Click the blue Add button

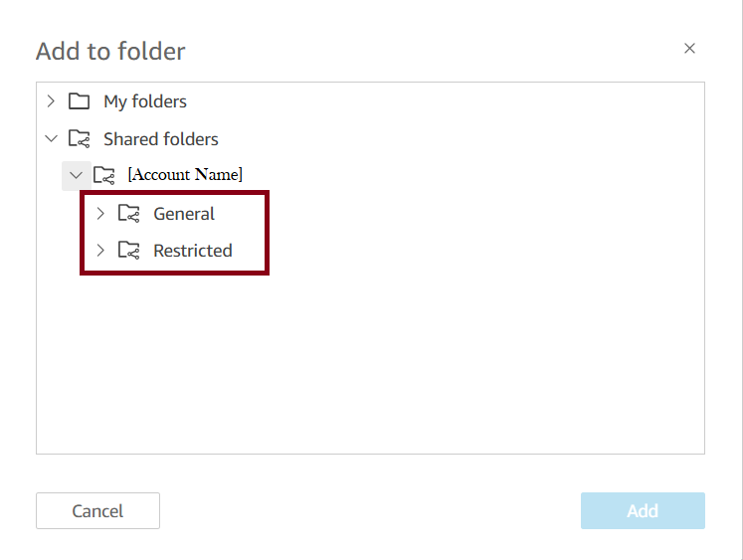[643, 510]
